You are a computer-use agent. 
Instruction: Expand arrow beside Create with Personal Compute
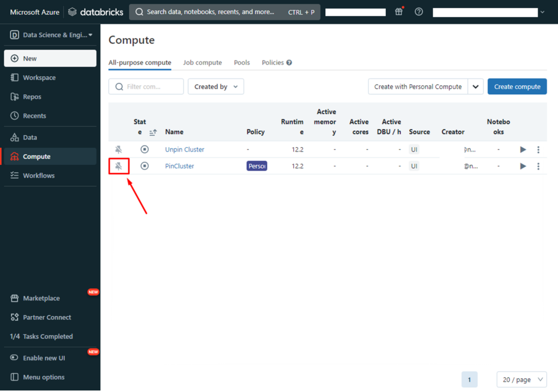click(x=476, y=87)
